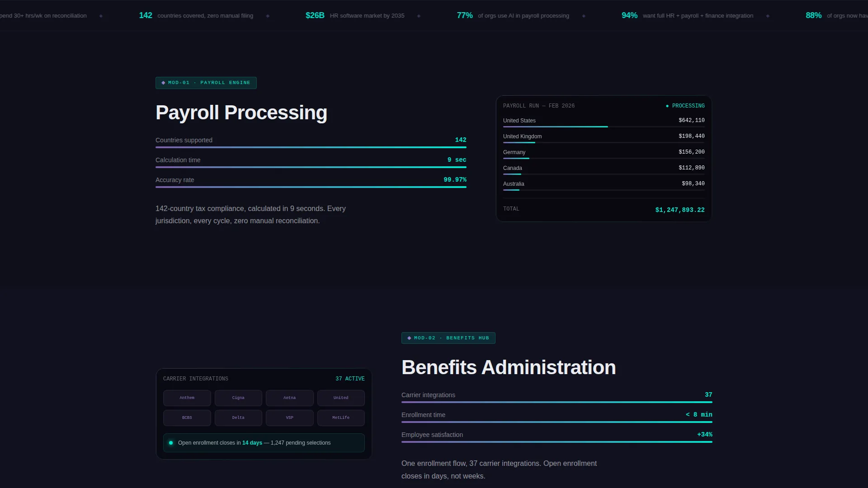Click the 14 days highlighted text
Viewport: 868px width, 488px height.
252,443
